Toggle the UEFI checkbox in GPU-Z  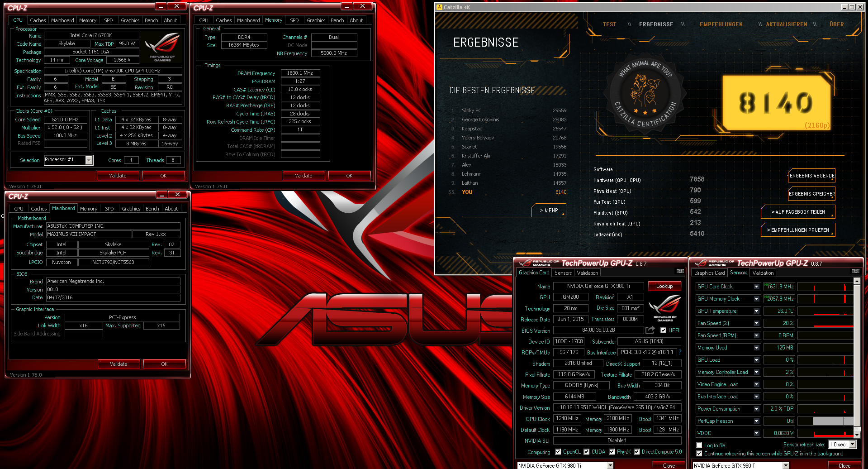[x=663, y=330]
